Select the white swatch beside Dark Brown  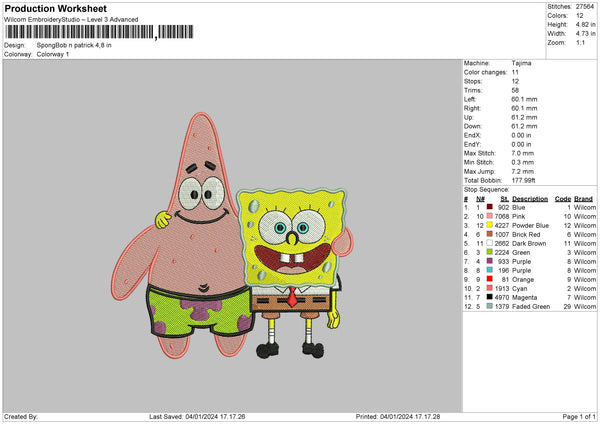pyautogui.click(x=489, y=243)
